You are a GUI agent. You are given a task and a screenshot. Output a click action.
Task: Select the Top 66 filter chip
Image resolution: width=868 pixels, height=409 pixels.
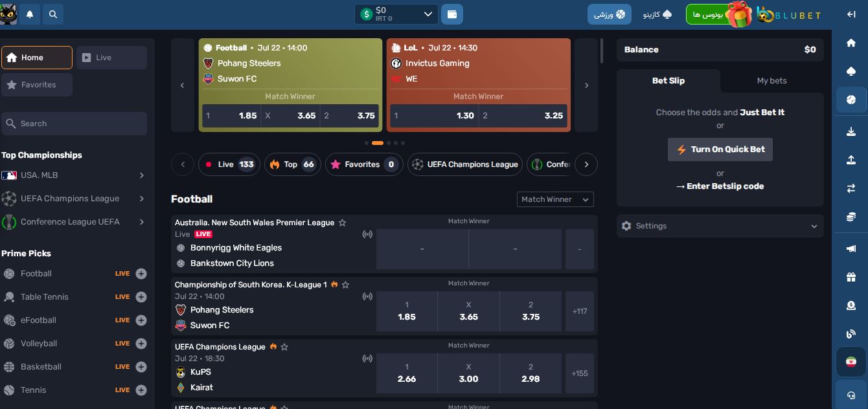click(x=292, y=164)
